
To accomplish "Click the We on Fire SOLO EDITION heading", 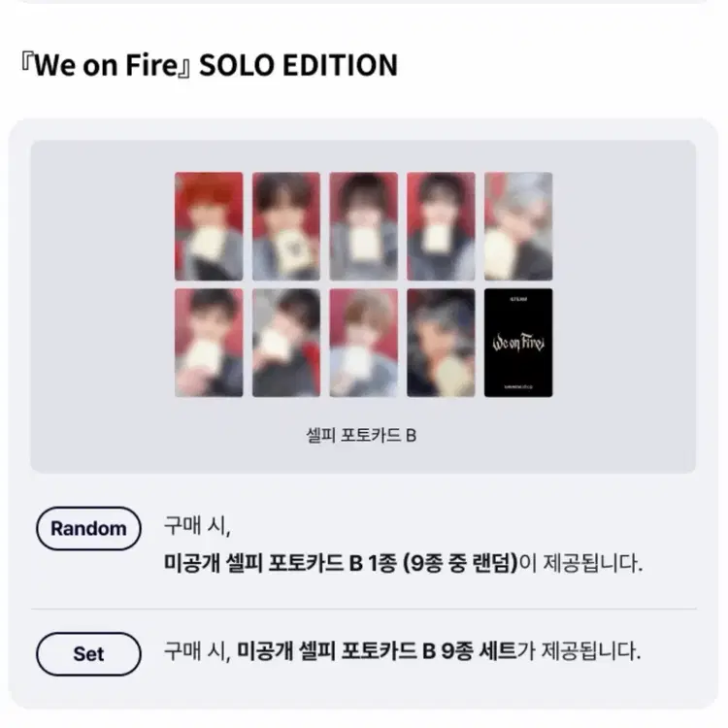I will point(209,65).
